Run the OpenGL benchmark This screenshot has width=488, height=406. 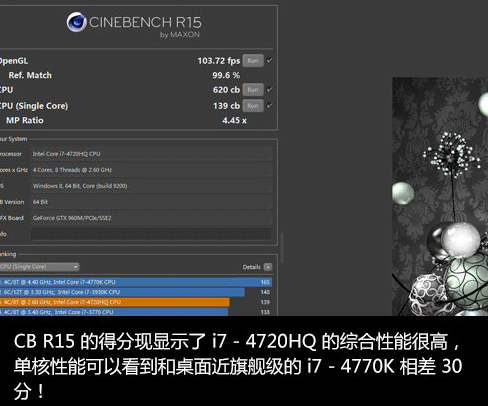pyautogui.click(x=253, y=61)
